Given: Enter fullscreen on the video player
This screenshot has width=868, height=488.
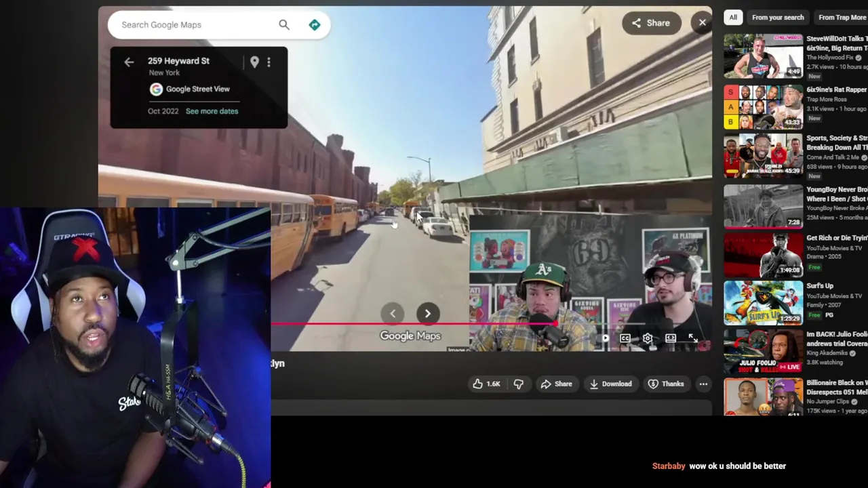Looking at the screenshot, I should tap(693, 338).
